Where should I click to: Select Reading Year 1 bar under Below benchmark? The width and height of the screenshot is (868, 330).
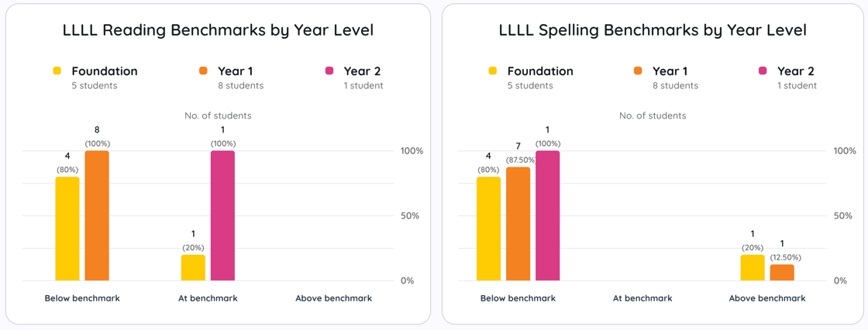click(x=97, y=215)
